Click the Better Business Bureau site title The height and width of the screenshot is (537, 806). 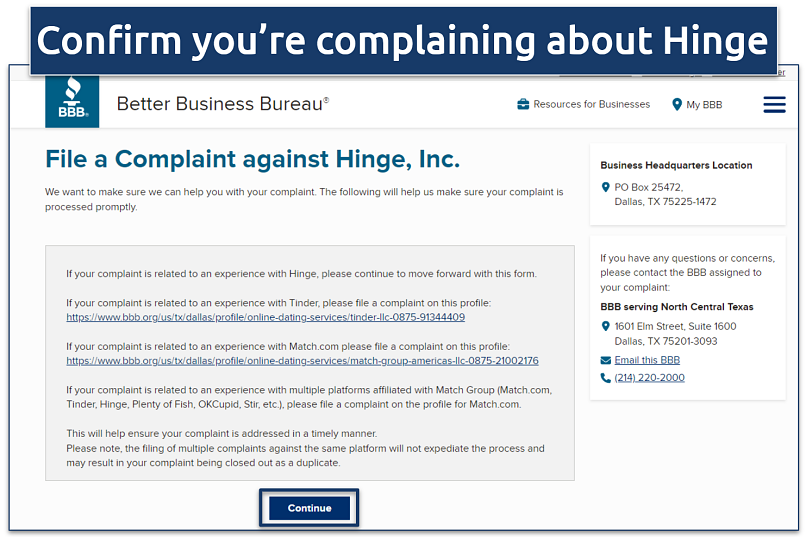pyautogui.click(x=222, y=103)
